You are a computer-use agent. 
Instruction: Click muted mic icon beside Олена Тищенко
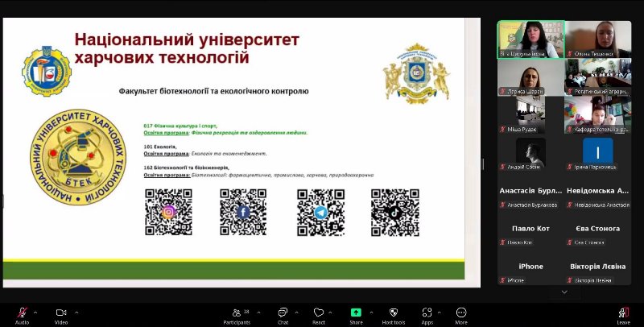tap(570, 54)
